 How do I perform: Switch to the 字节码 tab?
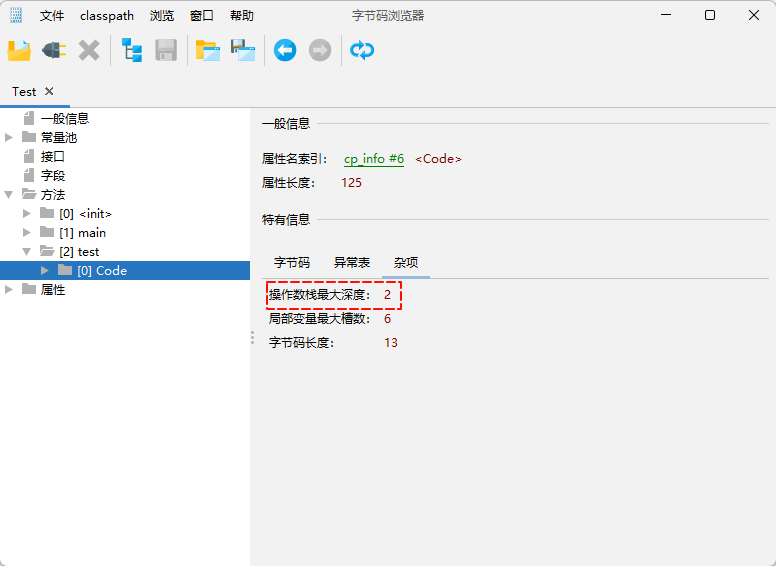tap(292, 262)
